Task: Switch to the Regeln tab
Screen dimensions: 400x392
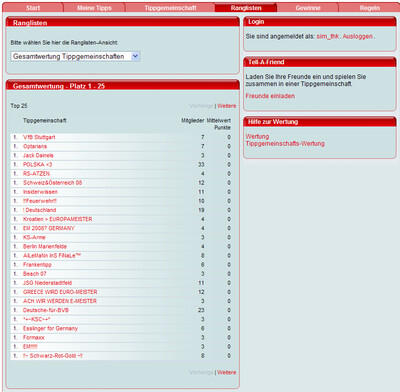Action: (369, 8)
